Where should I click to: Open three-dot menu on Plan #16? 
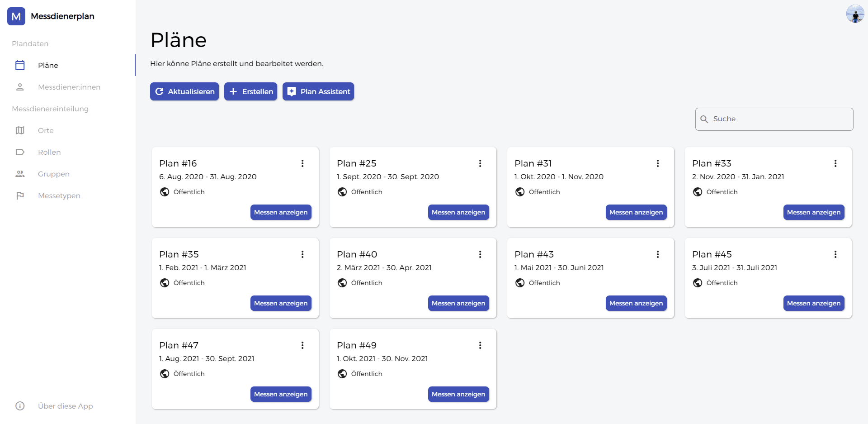click(302, 163)
